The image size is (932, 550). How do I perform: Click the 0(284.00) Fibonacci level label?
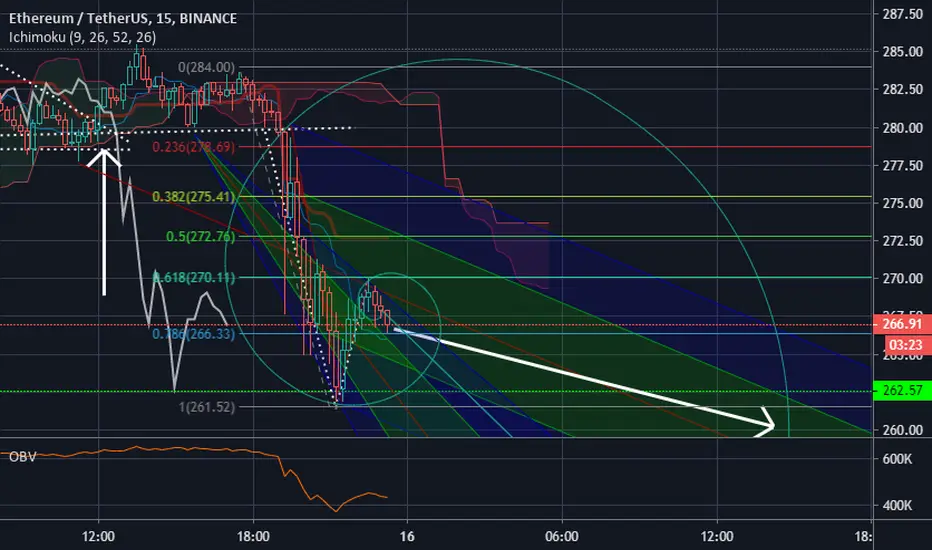pos(206,67)
